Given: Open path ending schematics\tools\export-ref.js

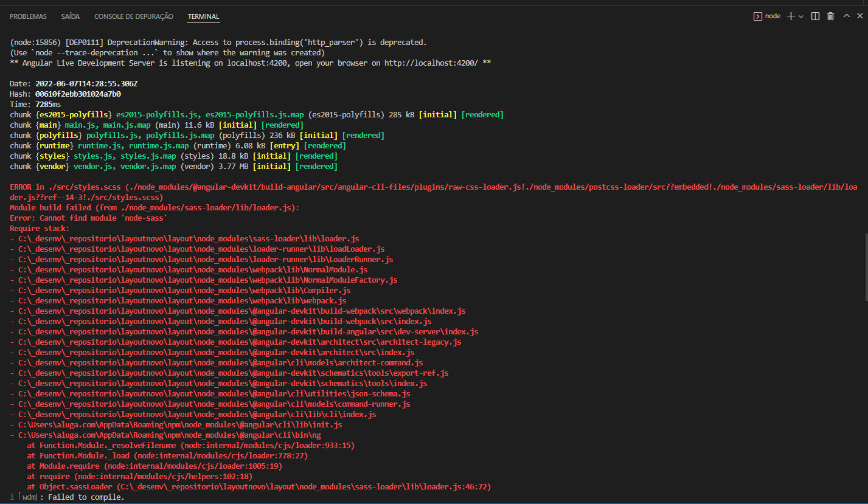Looking at the screenshot, I should (x=234, y=373).
